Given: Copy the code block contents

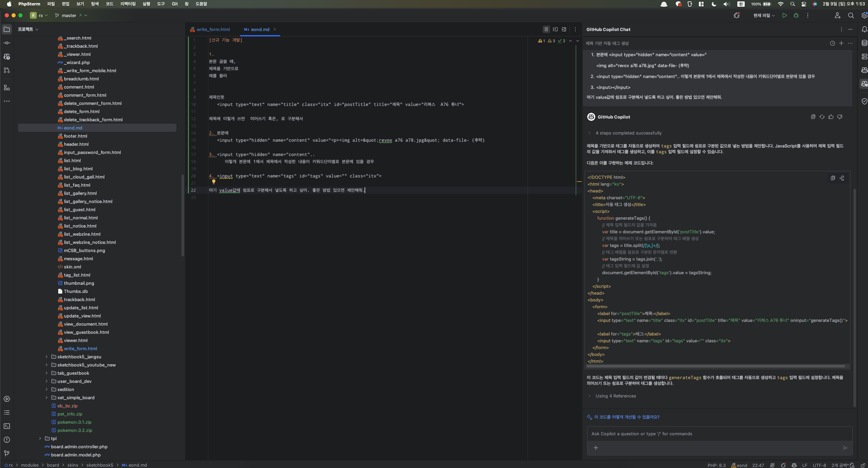Looking at the screenshot, I should point(833,178).
